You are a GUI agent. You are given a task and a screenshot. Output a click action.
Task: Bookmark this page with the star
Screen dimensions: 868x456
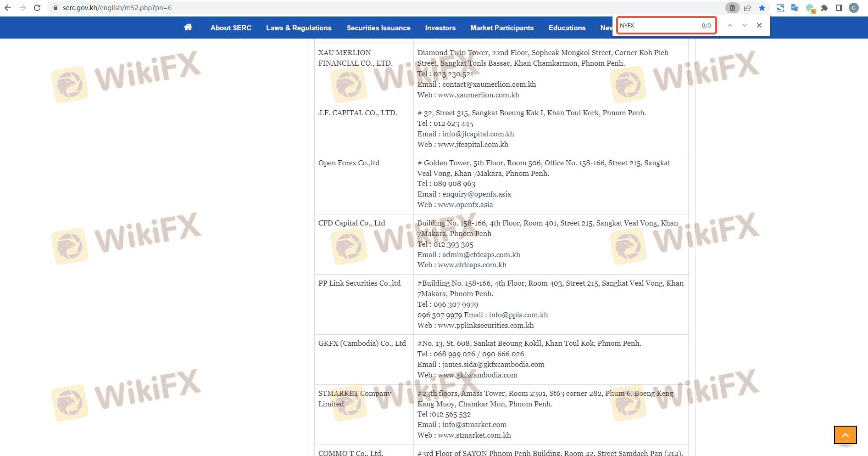click(762, 8)
